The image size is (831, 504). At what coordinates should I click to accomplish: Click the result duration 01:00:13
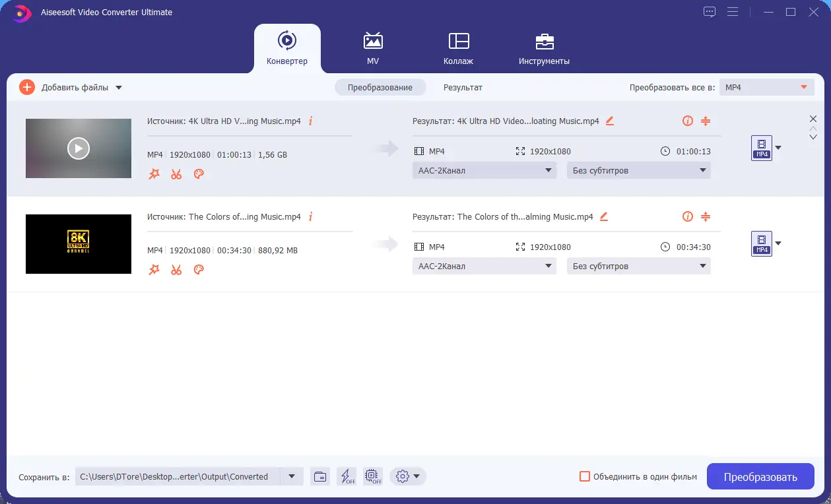(694, 151)
